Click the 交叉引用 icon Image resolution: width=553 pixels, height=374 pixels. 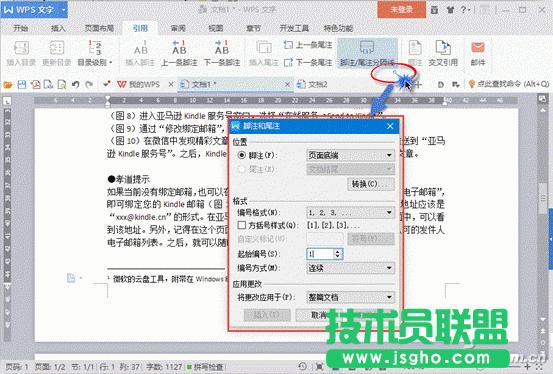(x=443, y=53)
